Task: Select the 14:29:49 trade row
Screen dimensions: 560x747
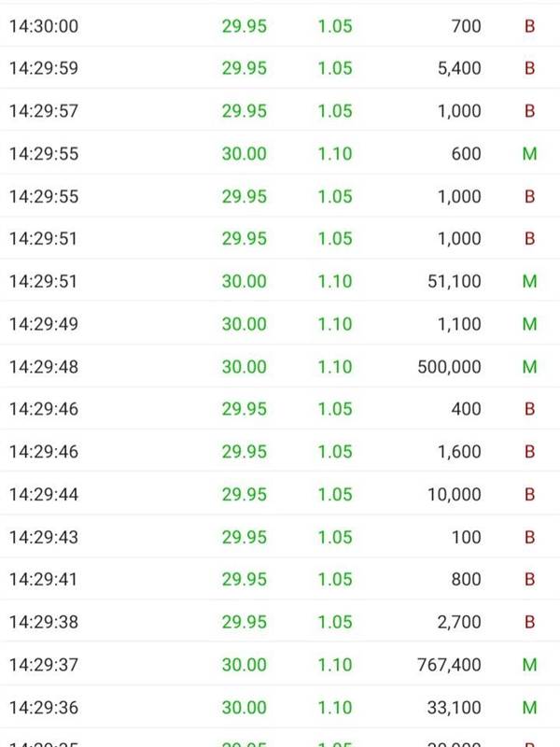Action: (280, 324)
